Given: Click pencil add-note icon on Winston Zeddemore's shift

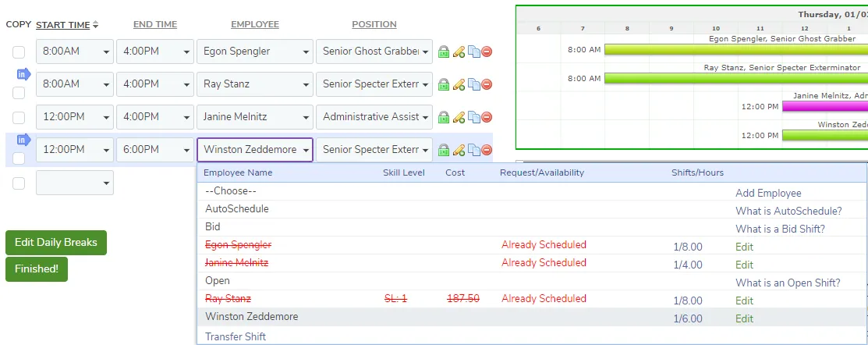Looking at the screenshot, I should coord(459,150).
